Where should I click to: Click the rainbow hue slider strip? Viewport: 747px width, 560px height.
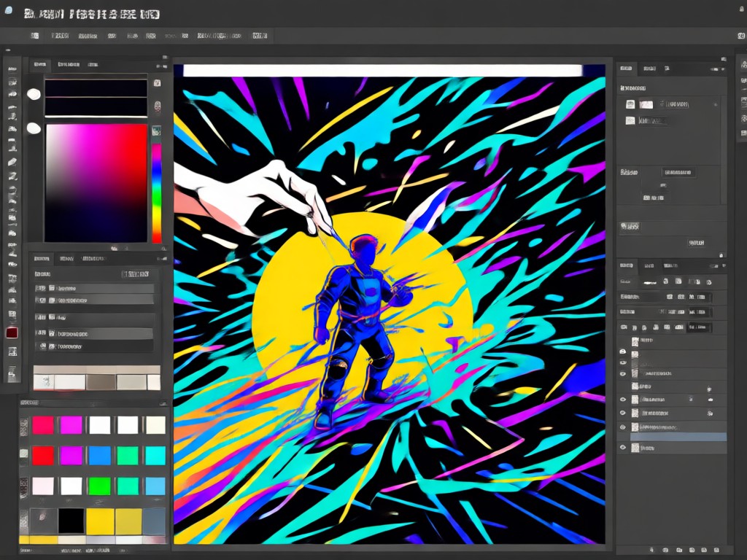coord(156,192)
